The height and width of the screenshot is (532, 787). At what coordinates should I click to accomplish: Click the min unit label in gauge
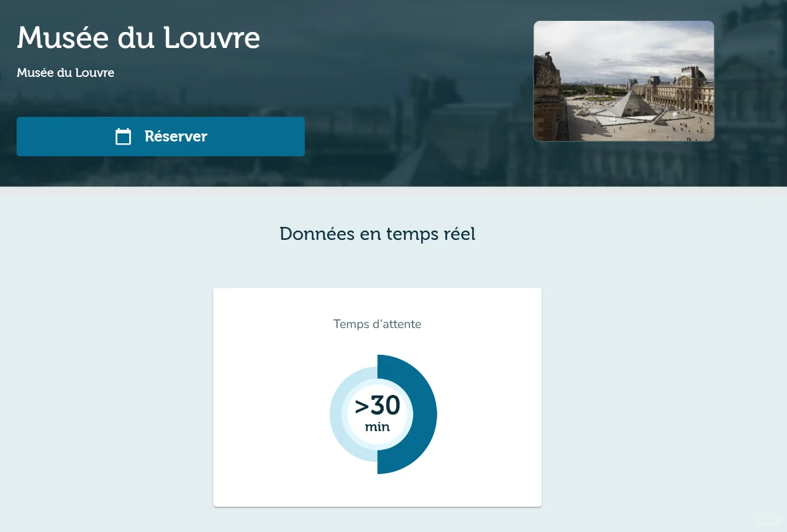coord(378,427)
